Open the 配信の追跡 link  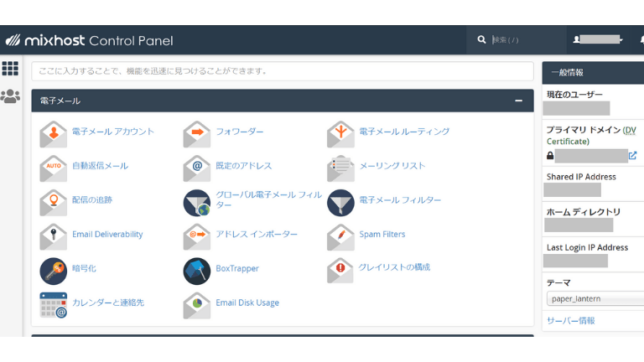tap(92, 200)
